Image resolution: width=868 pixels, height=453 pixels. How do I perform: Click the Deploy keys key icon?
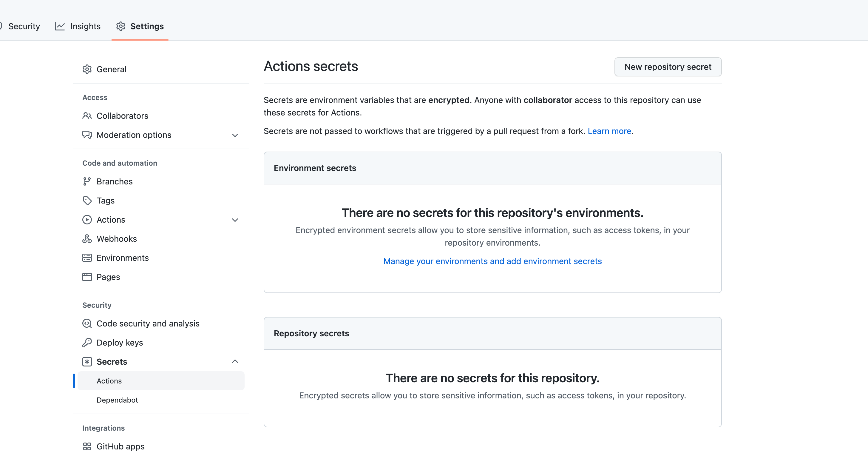pyautogui.click(x=87, y=343)
